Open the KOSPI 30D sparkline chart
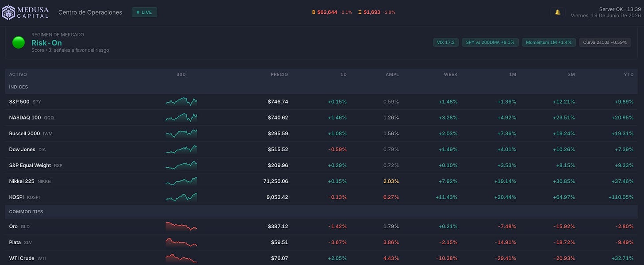 (181, 197)
